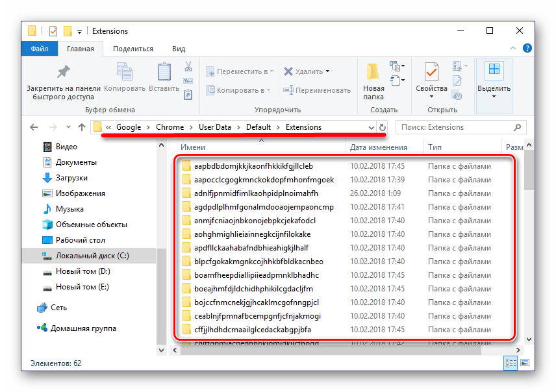The image size is (556, 392).
Task: Refresh the folder using the address bar icon
Action: 382,127
